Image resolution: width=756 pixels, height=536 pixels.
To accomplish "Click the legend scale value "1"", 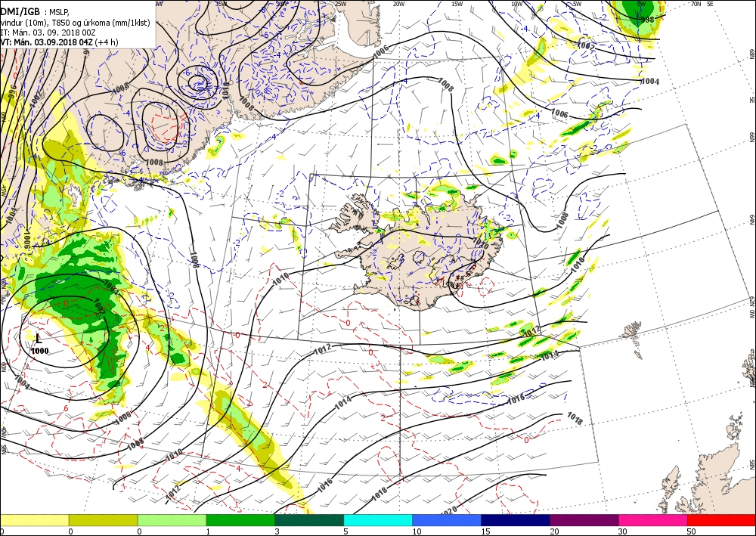I will coord(209,531).
